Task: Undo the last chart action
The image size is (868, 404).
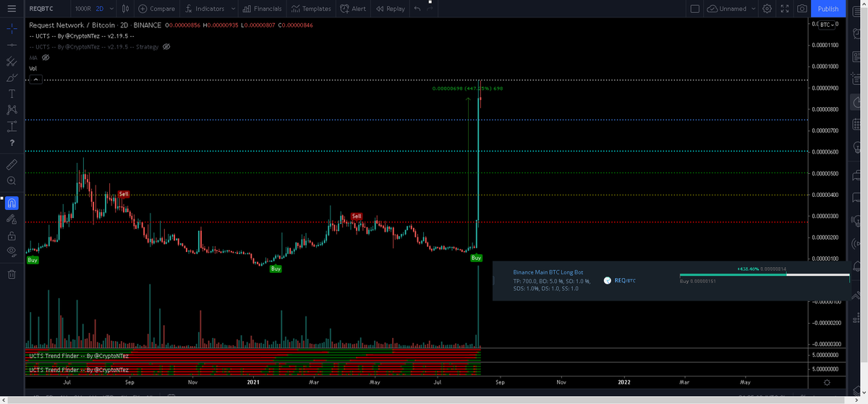Action: [417, 9]
